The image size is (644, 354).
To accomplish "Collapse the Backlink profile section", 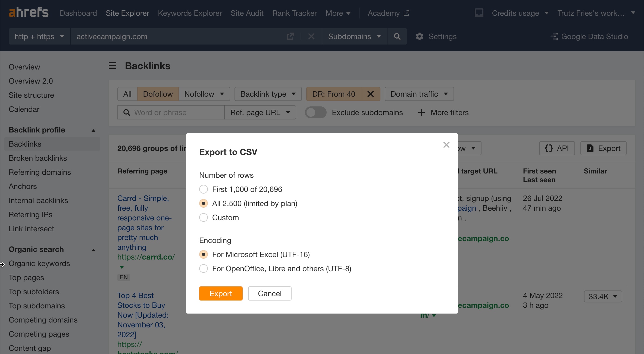I will (x=93, y=130).
